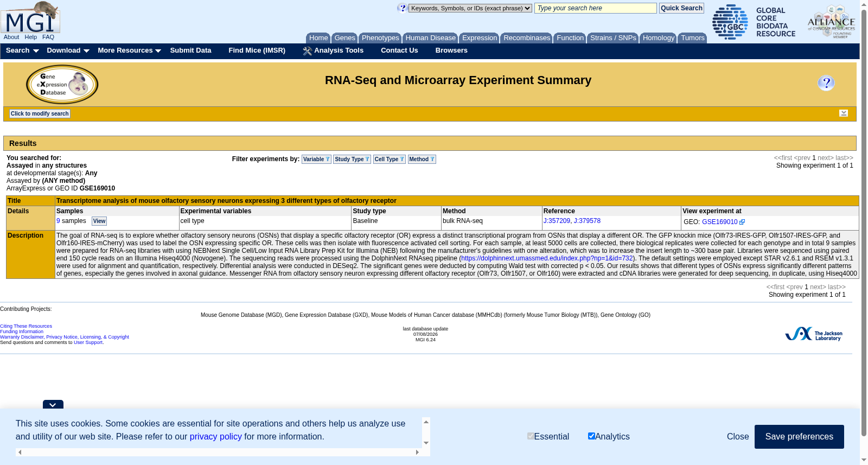Click the FAQ link under logo
Viewport: 868px width, 465px height.
(x=48, y=37)
